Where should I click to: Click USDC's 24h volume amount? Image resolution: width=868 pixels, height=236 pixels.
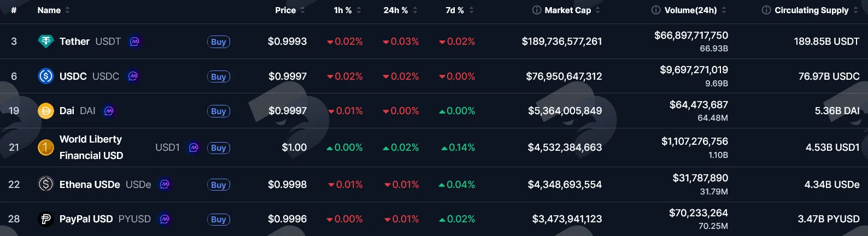click(694, 70)
